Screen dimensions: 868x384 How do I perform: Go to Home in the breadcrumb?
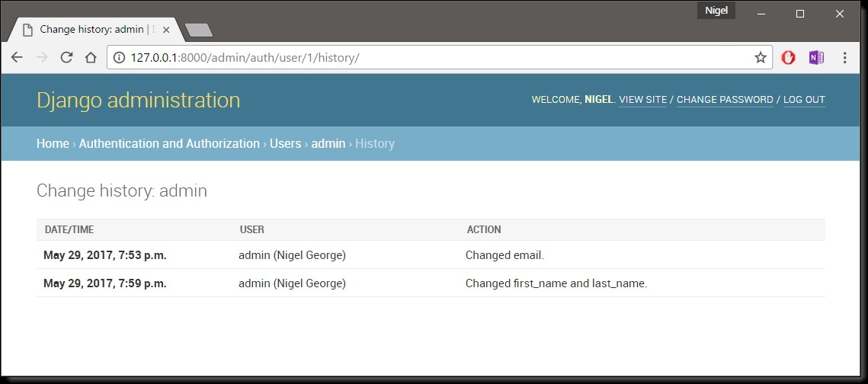pos(53,143)
